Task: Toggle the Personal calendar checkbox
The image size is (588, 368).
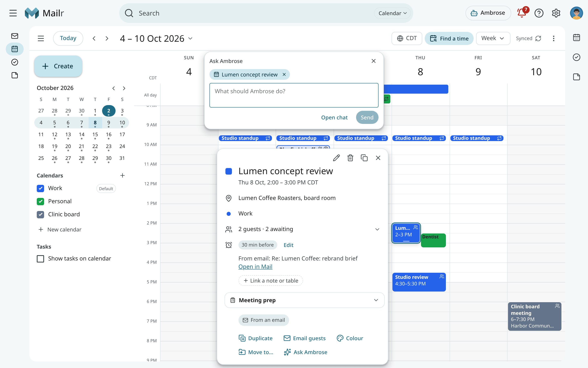Action: (x=40, y=202)
